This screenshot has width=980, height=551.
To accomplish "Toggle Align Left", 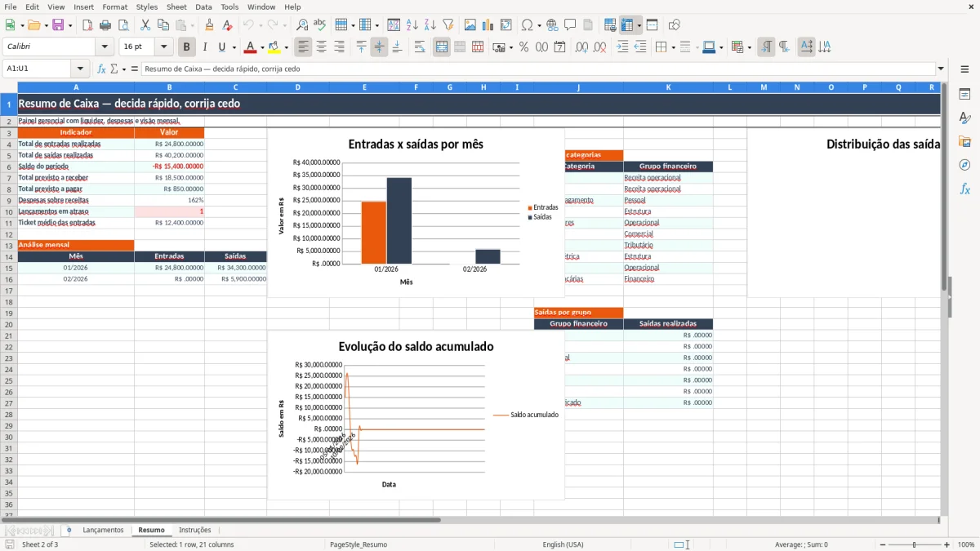I will pos(304,47).
